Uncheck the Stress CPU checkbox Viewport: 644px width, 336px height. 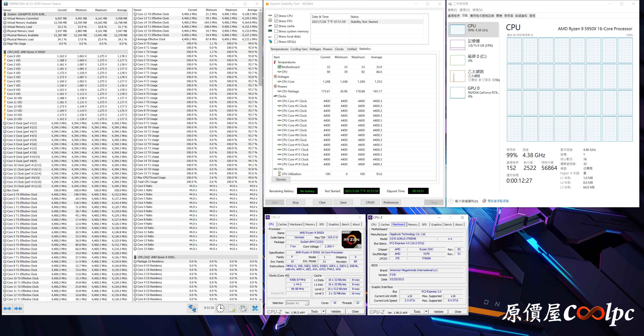276,15
